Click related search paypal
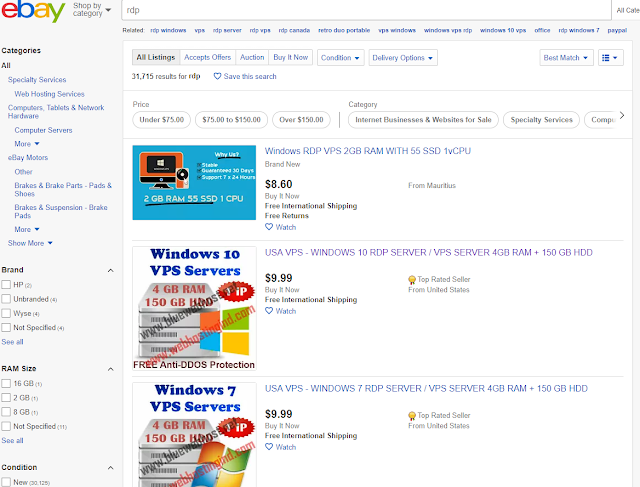This screenshot has width=640, height=487. [617, 30]
